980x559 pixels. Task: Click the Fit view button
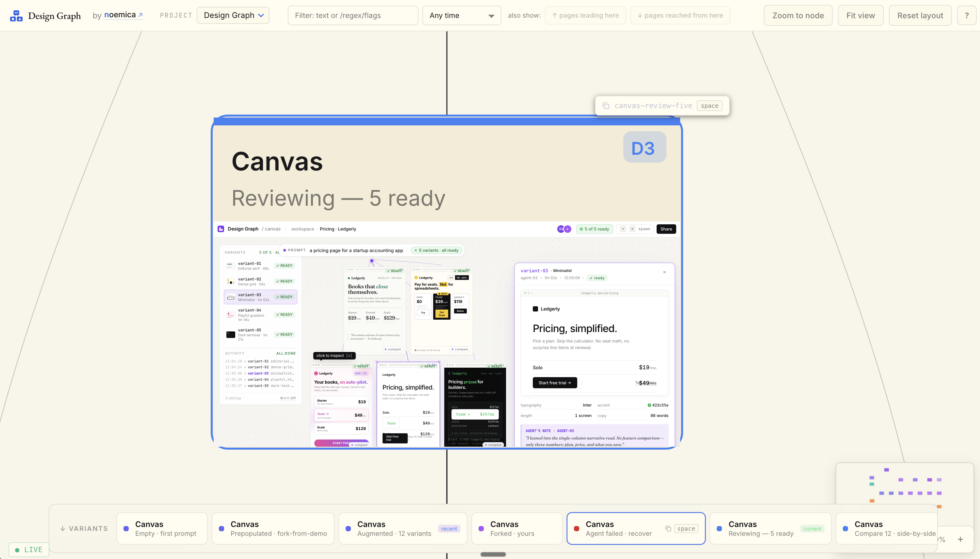point(860,15)
